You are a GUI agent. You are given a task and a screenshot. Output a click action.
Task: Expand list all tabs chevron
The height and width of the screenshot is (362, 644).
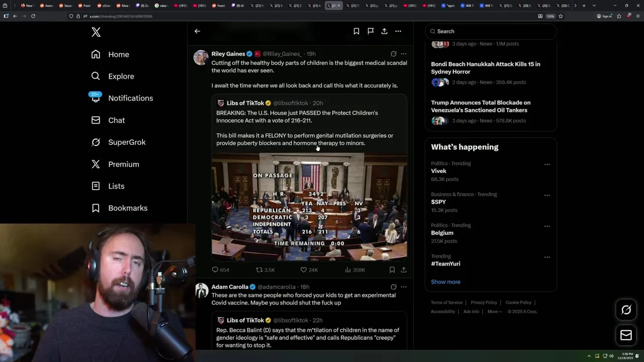[x=594, y=6]
